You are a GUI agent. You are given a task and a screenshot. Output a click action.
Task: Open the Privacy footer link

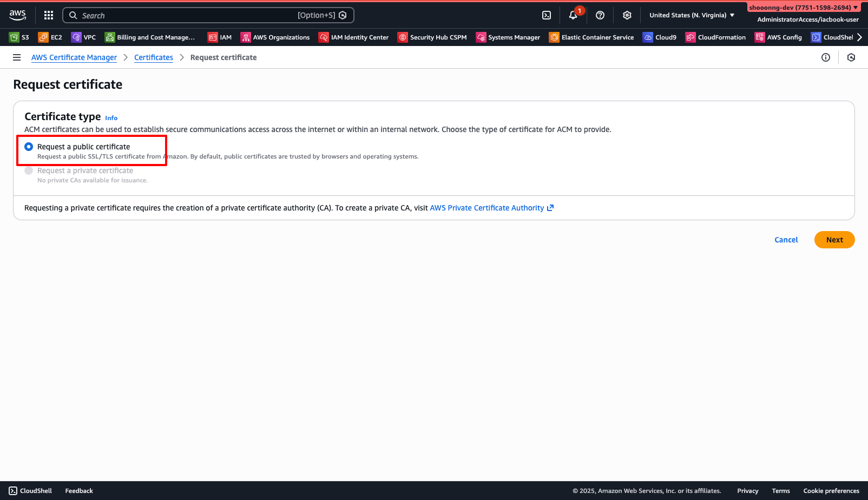748,491
